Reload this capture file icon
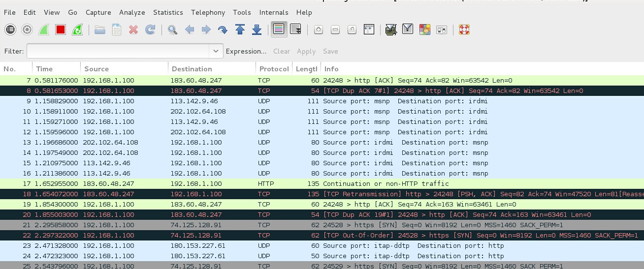 coord(150,30)
